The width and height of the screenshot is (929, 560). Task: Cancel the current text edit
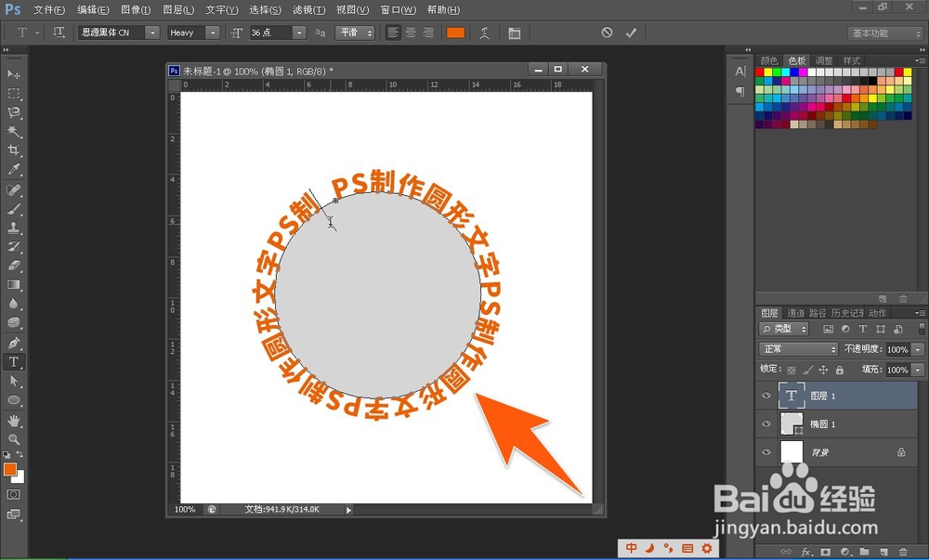pos(607,33)
